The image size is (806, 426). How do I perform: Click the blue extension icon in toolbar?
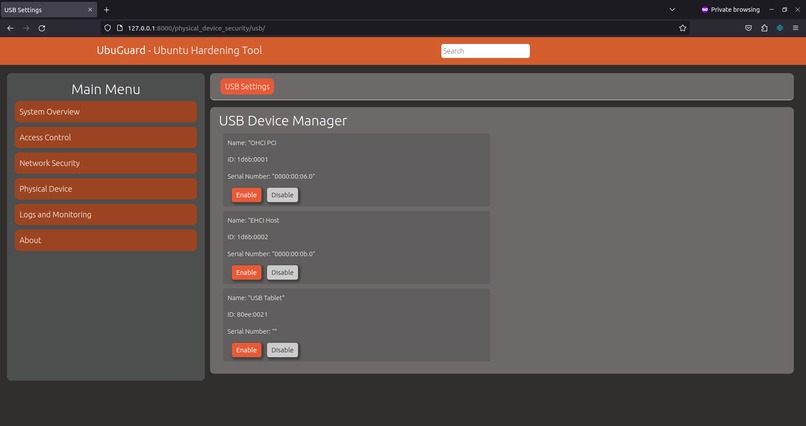pos(780,28)
